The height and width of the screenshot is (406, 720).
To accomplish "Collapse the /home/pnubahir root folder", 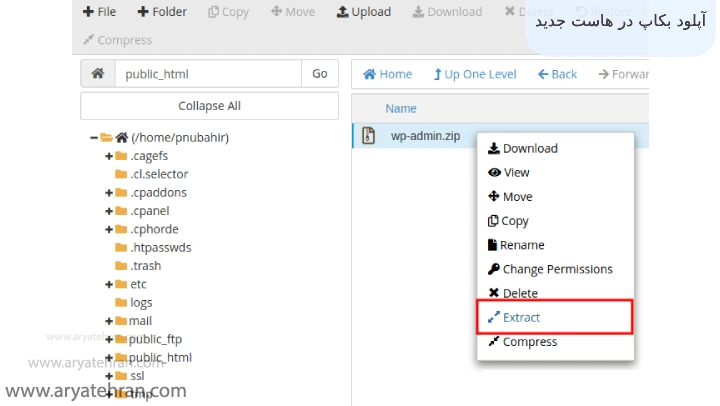I will tap(93, 138).
